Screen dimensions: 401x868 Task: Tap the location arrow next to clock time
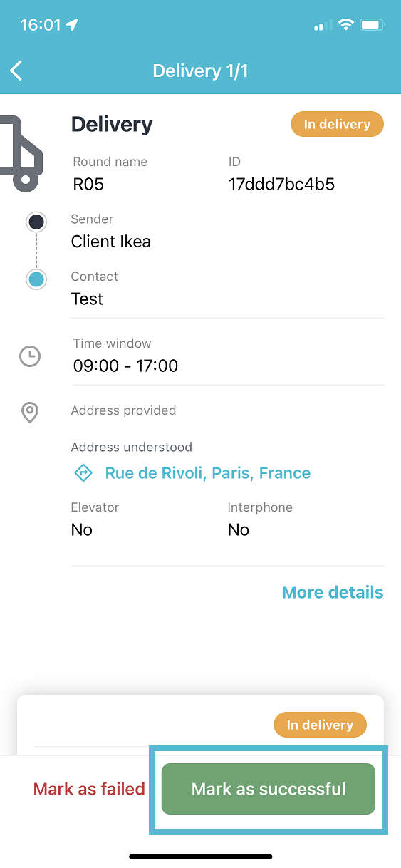72,25
